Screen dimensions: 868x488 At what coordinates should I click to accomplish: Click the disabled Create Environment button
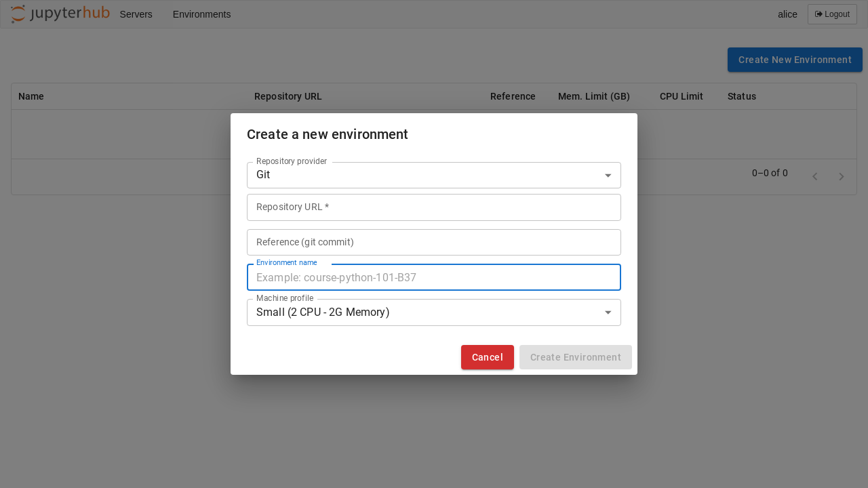pos(575,357)
